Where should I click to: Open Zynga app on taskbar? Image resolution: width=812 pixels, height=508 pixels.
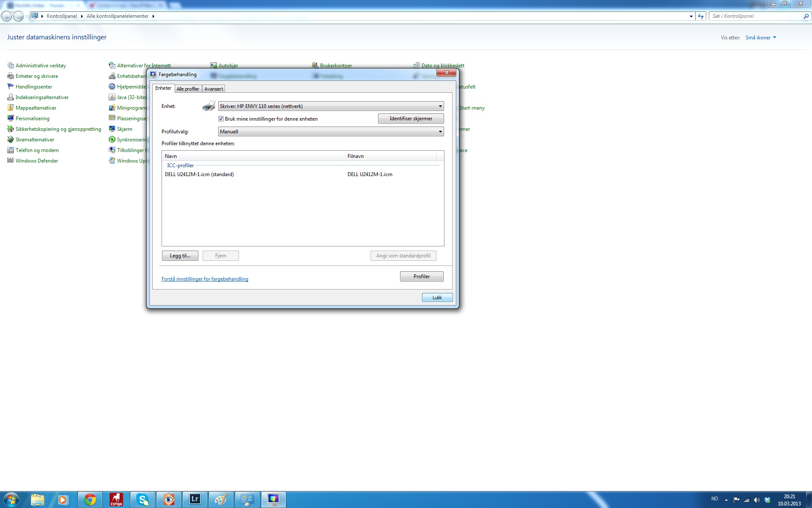pyautogui.click(x=116, y=500)
